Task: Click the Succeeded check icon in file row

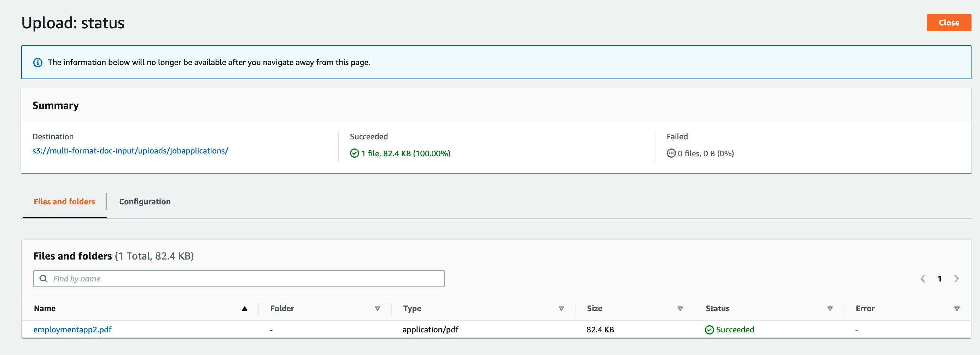Action: (x=709, y=330)
